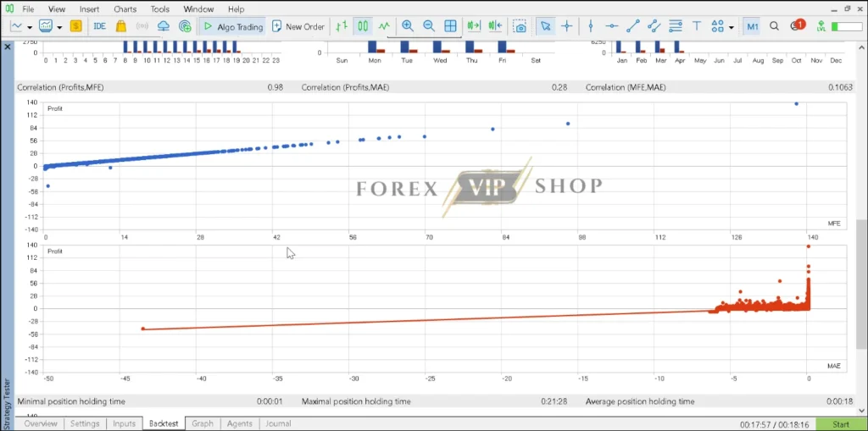
Task: Open the File menu
Action: [28, 9]
